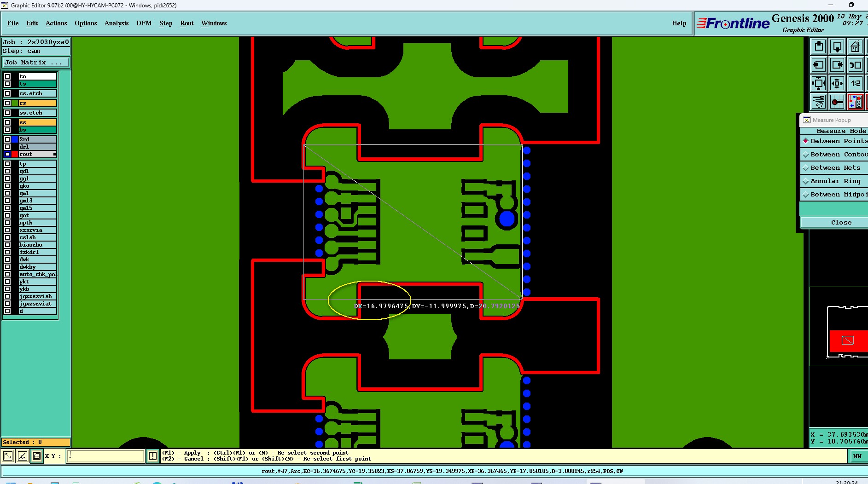
Task: Click the MM units button
Action: pos(857,456)
